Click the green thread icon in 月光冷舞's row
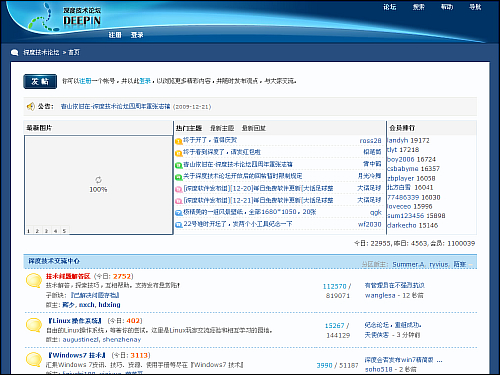Image resolution: width=500 pixels, height=375 pixels. tap(179, 177)
